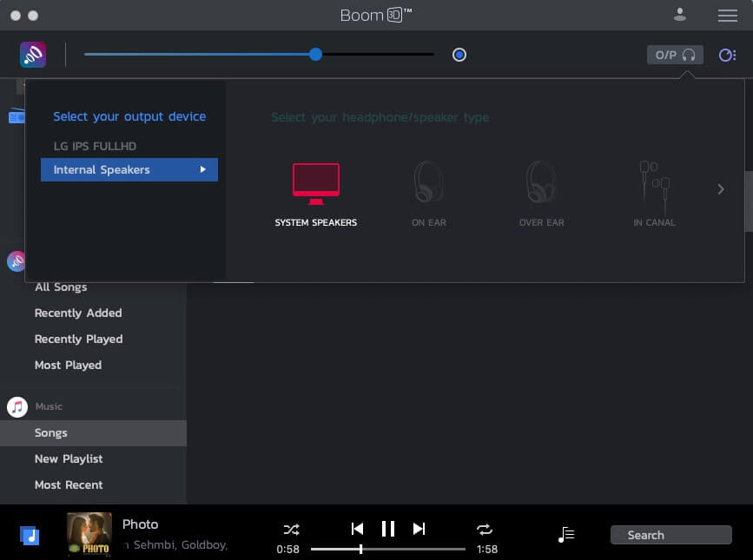Open New Playlist entry
Image resolution: width=753 pixels, height=560 pixels.
point(69,458)
